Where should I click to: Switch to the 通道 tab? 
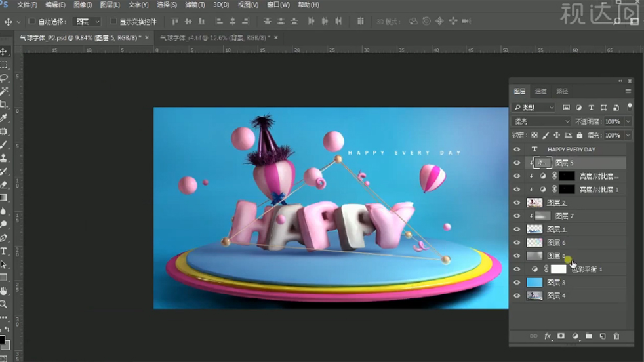click(x=540, y=91)
